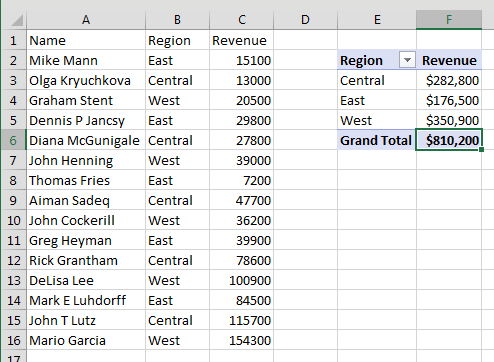The width and height of the screenshot is (494, 362).
Task: Select cell containing Mark E Luhdorff
Action: click(86, 300)
